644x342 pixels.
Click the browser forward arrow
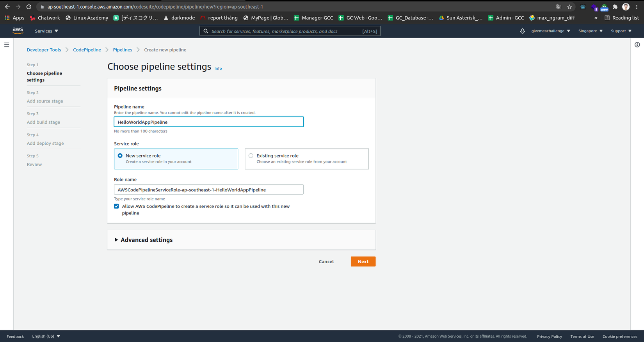tap(18, 7)
